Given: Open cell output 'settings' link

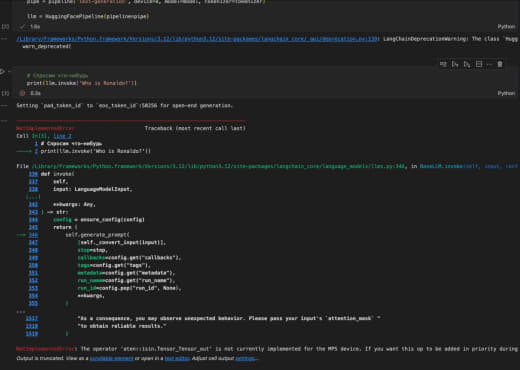Looking at the screenshot, I should [x=246, y=358].
